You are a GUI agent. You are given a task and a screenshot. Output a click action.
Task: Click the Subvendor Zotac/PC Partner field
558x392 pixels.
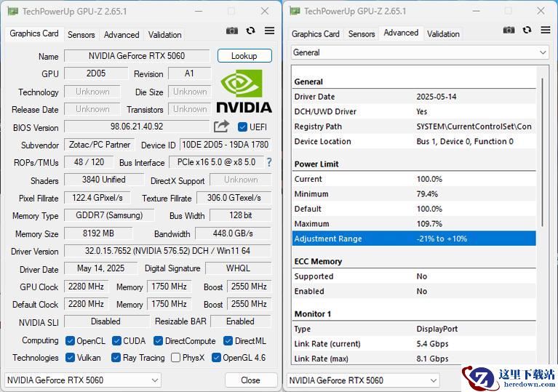point(99,145)
